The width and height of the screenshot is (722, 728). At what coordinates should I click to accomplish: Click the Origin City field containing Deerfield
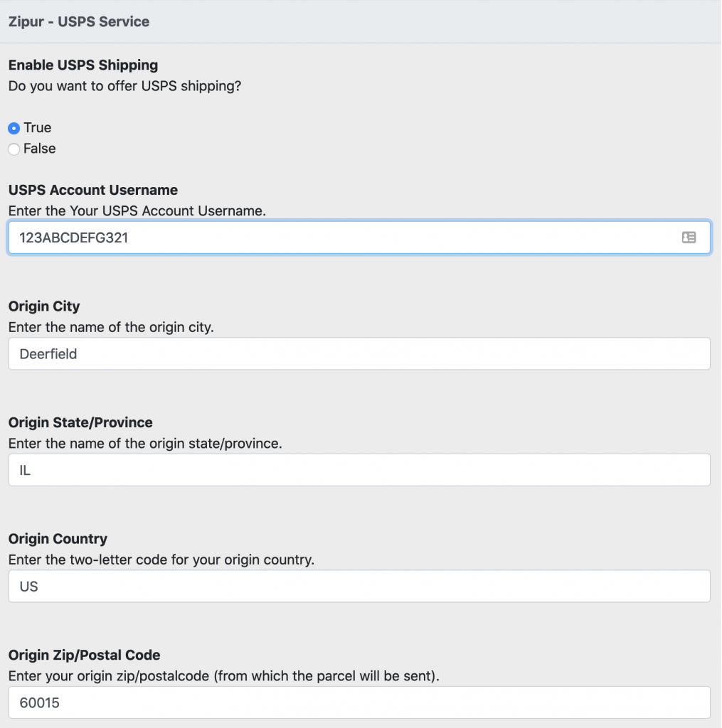coord(359,354)
